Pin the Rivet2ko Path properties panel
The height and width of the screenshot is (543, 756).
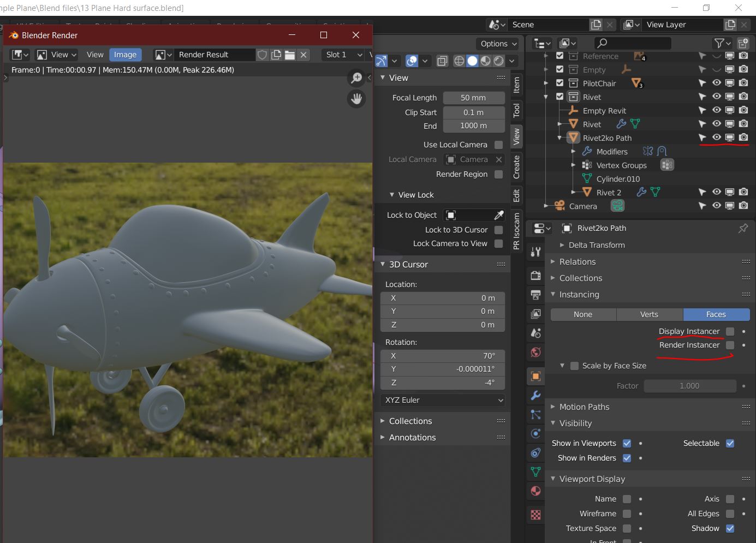pyautogui.click(x=743, y=228)
